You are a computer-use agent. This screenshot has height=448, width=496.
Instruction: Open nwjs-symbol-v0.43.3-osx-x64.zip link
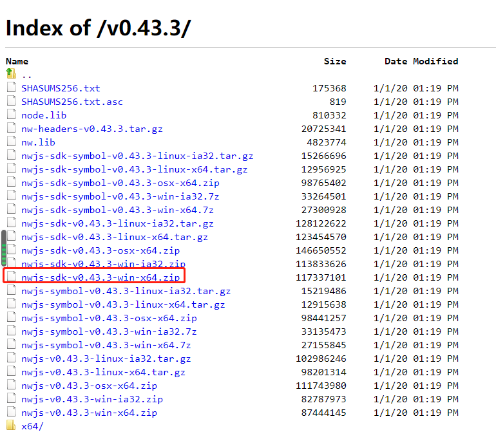[109, 318]
